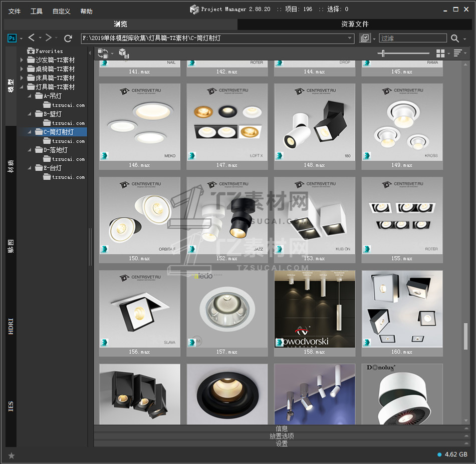Click the thumbnail grid view icon

pos(440,53)
